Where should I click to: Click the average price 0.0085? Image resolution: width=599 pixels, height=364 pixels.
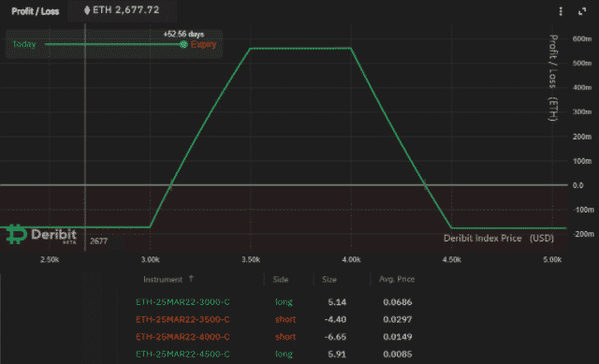point(397,355)
